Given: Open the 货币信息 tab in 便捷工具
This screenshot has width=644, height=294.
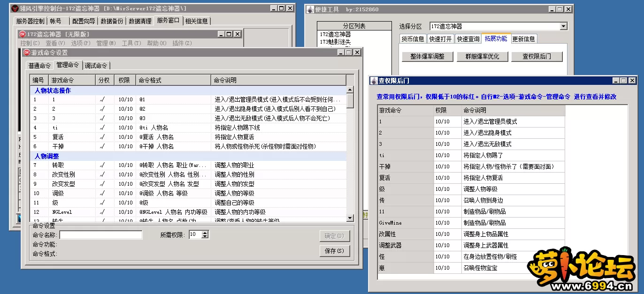Looking at the screenshot, I should 413,39.
